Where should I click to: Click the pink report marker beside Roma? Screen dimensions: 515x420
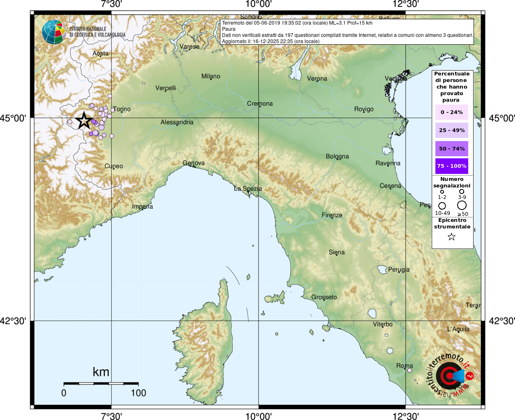pyautogui.click(x=409, y=370)
